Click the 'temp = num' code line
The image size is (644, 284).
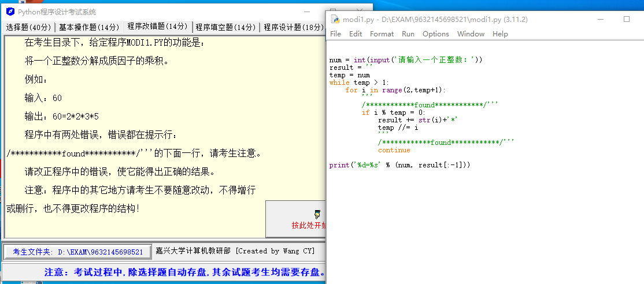tap(350, 76)
